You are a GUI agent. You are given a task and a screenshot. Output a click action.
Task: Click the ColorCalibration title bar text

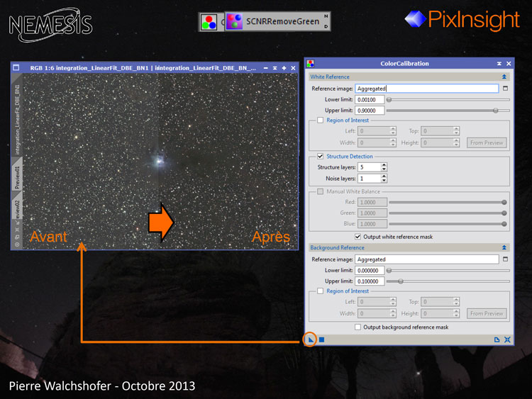pos(404,63)
